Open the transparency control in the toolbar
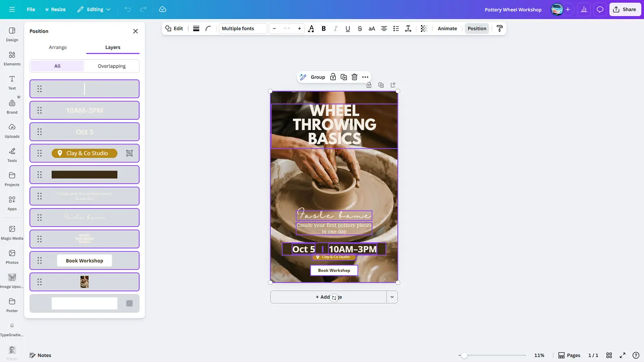The height and width of the screenshot is (362, 644). (423, 28)
